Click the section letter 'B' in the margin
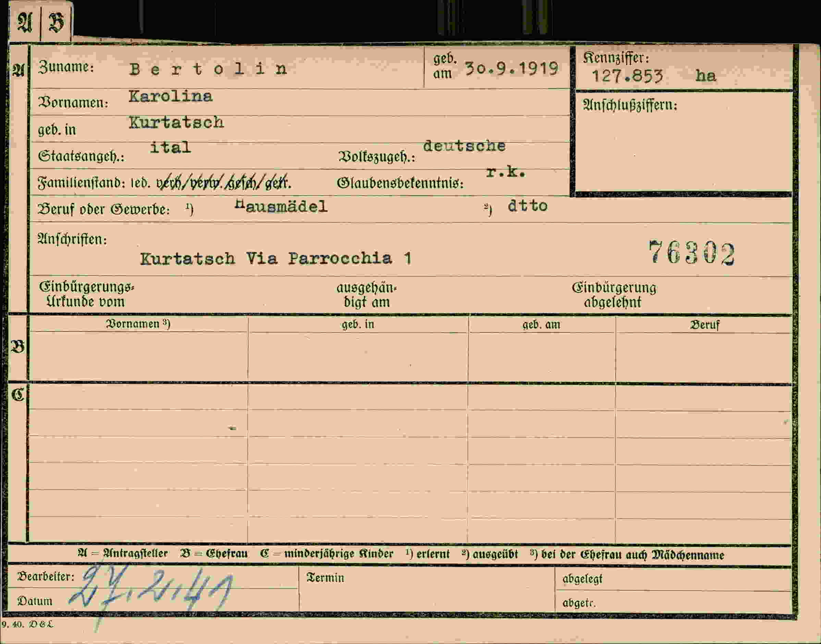Image resolution: width=821 pixels, height=644 pixels. 18,347
